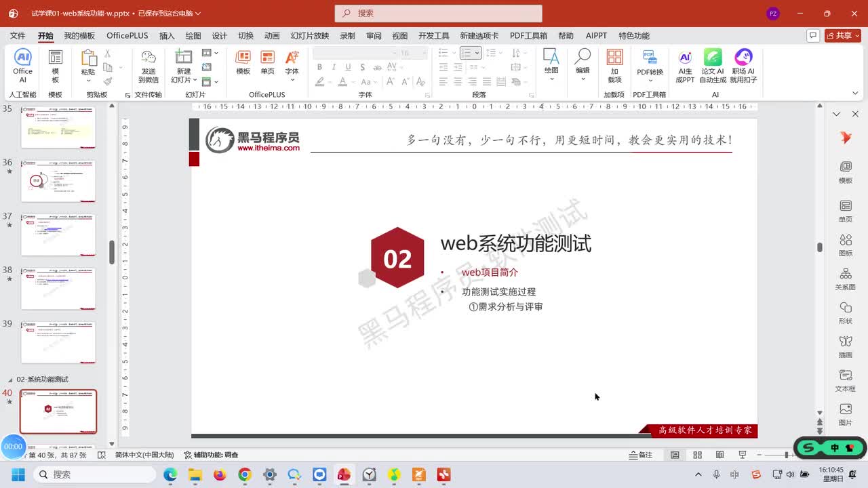
Task: Open 模板 in the right sidebar
Action: [846, 173]
